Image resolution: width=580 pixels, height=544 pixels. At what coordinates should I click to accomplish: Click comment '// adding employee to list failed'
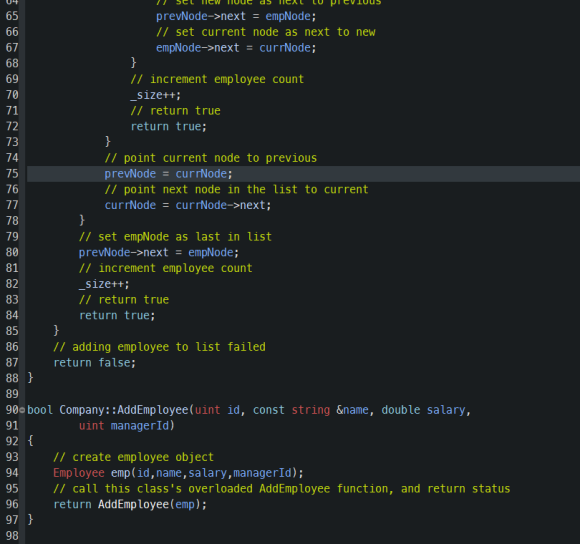click(x=159, y=347)
